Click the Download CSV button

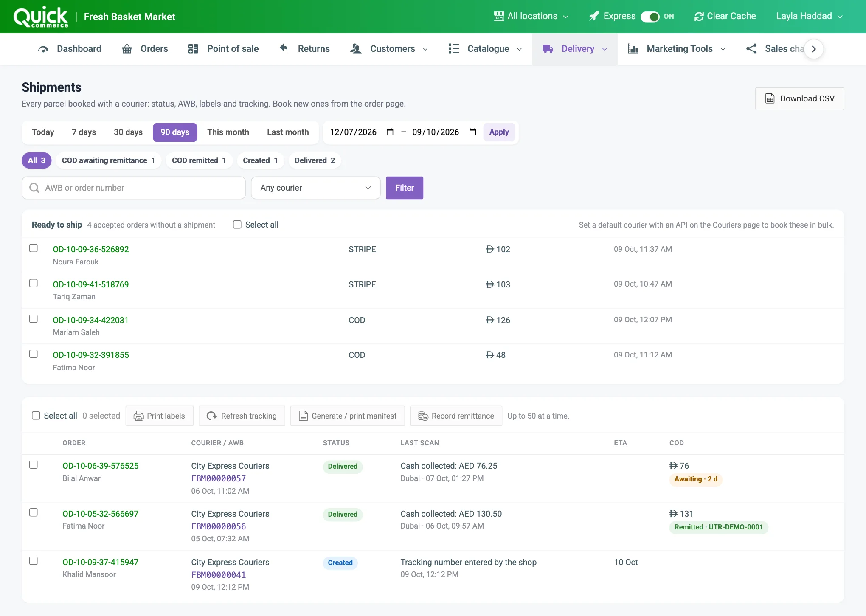[x=799, y=98]
